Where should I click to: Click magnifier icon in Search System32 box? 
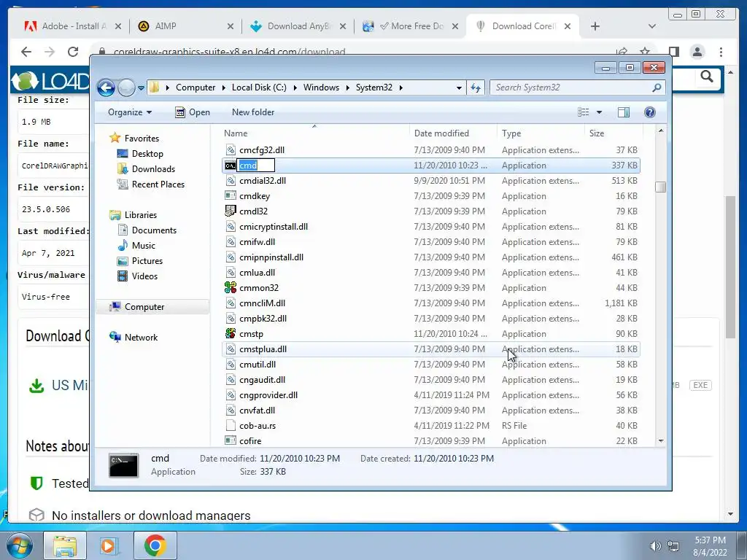[x=657, y=87]
